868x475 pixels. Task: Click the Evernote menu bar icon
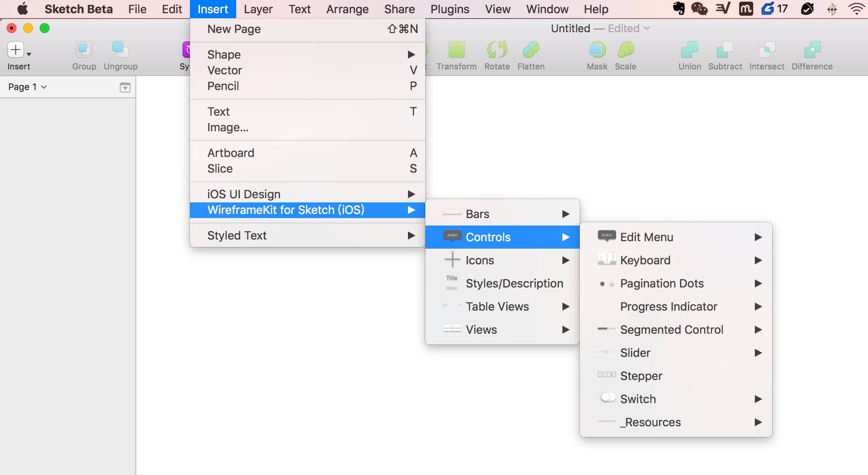click(x=678, y=9)
